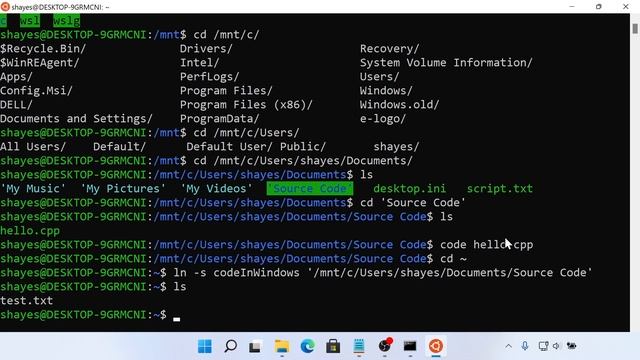640x360 pixels.
Task: Click 'My Videos' entry in listing
Action: [x=216, y=189]
